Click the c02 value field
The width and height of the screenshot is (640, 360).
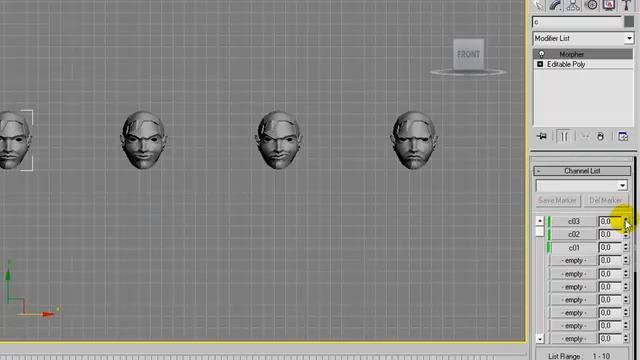point(610,234)
